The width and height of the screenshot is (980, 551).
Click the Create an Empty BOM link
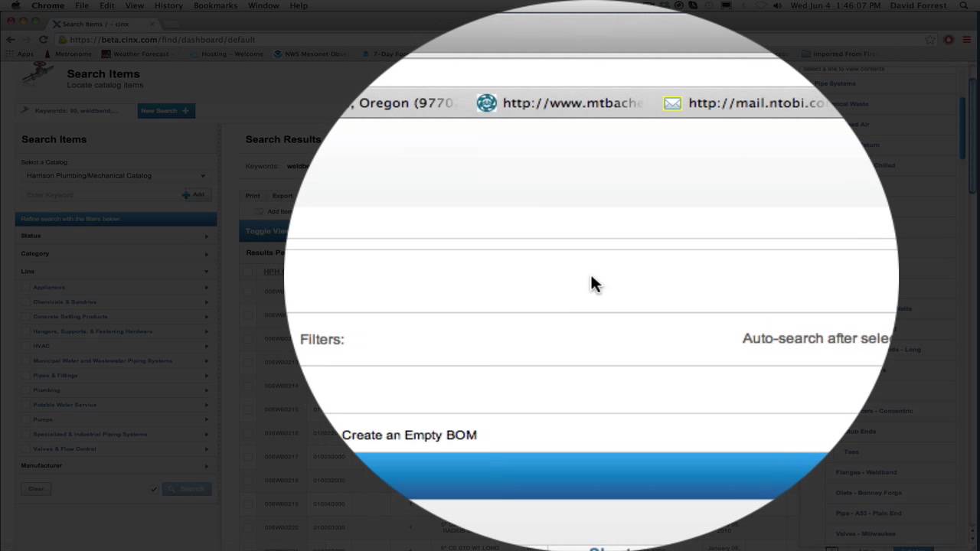409,435
